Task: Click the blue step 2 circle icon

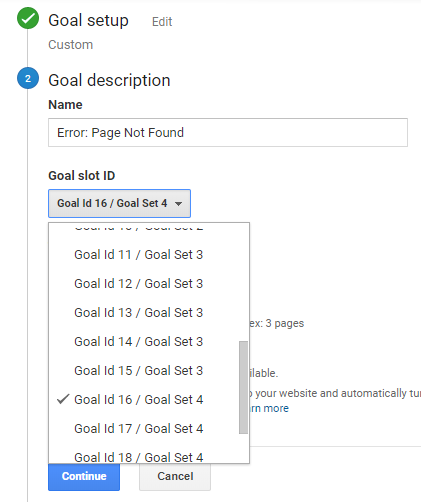Action: 28,78
